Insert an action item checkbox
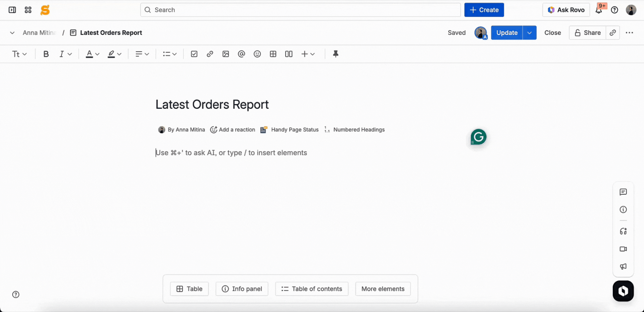The width and height of the screenshot is (644, 312). click(194, 54)
